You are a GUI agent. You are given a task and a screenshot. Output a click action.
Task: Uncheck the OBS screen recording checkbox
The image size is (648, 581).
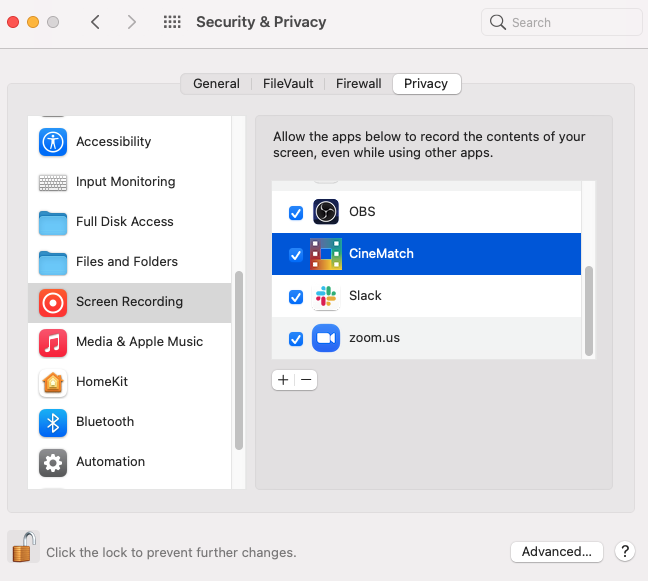[x=295, y=213]
